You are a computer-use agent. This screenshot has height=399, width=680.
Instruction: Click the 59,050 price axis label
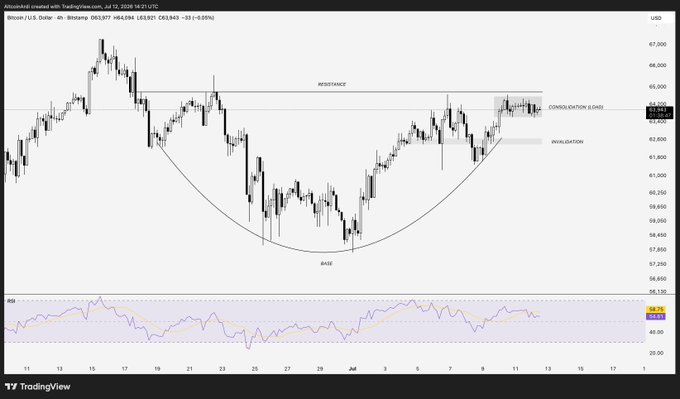658,221
